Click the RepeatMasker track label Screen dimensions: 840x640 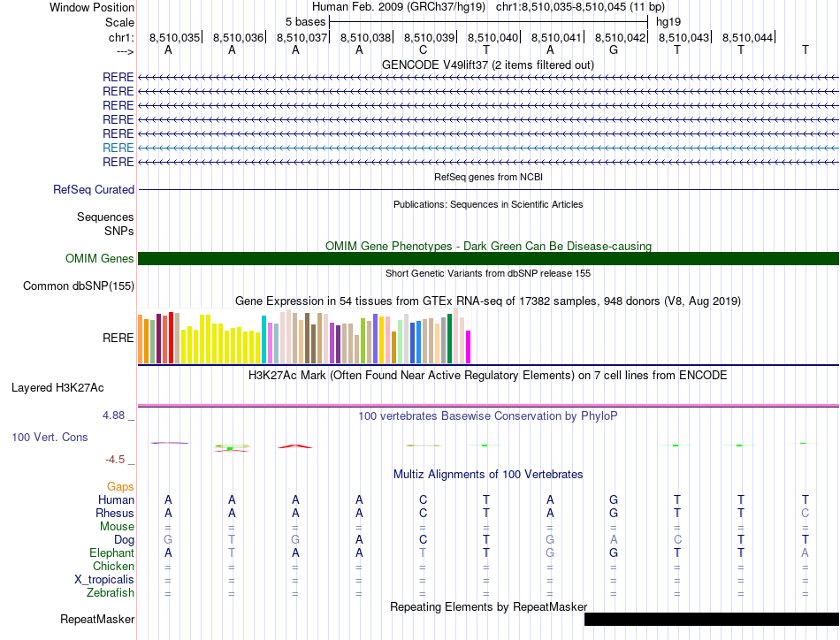coord(97,620)
